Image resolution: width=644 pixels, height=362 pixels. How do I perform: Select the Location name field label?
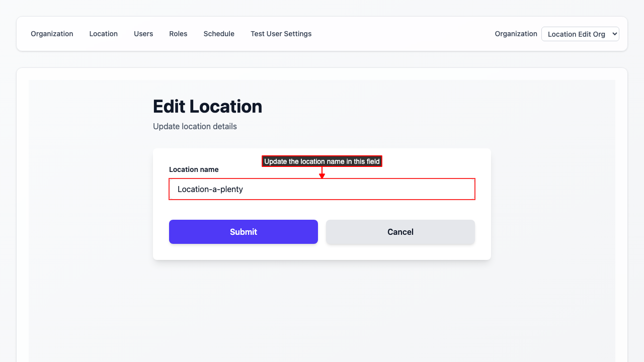[x=194, y=169]
